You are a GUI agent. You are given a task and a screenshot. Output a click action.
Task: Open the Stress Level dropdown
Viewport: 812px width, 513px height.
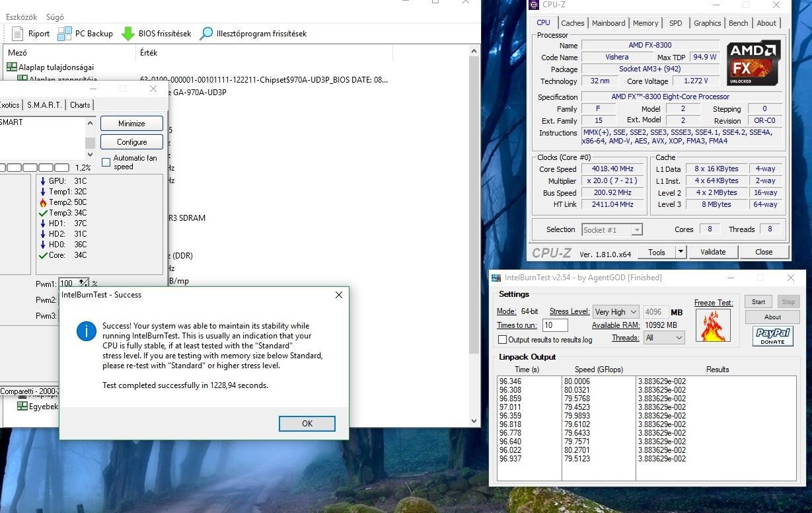(x=616, y=312)
